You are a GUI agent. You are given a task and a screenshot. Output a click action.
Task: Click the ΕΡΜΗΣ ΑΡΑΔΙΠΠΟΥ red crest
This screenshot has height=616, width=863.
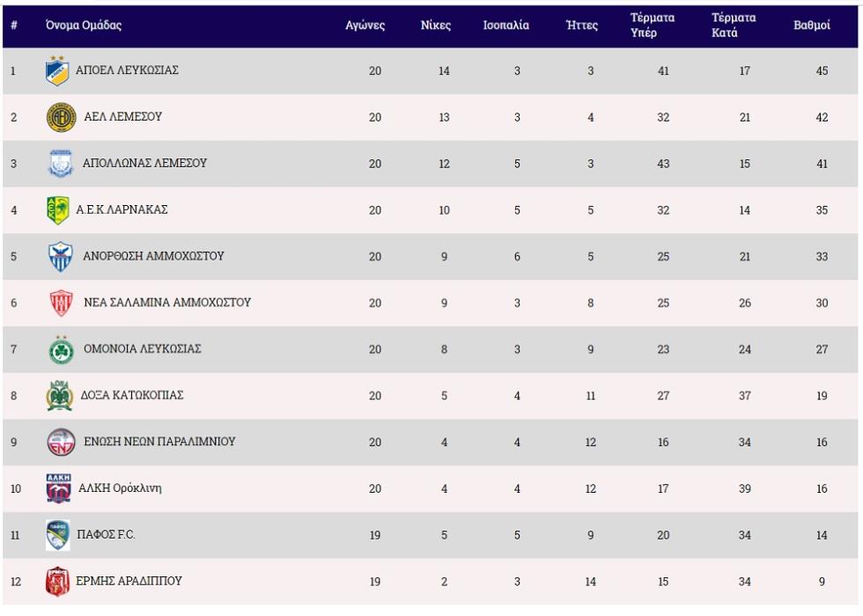coord(57,582)
